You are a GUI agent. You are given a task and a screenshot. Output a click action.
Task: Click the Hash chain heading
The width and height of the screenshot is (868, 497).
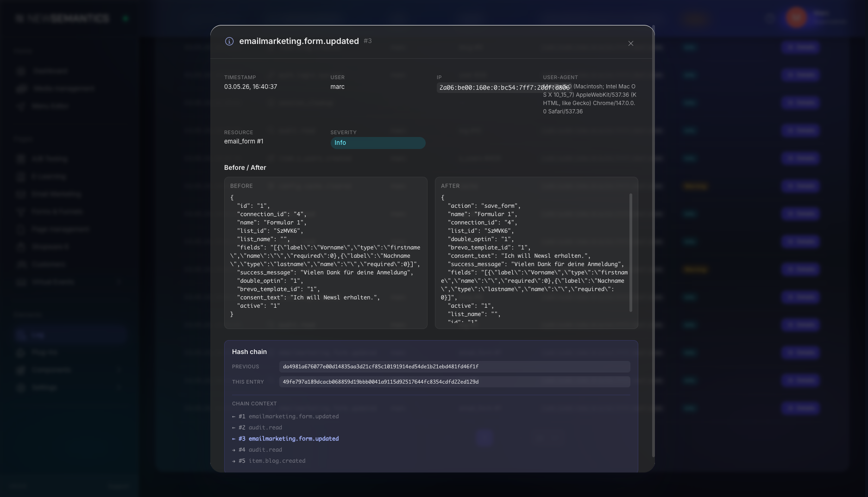tap(249, 352)
